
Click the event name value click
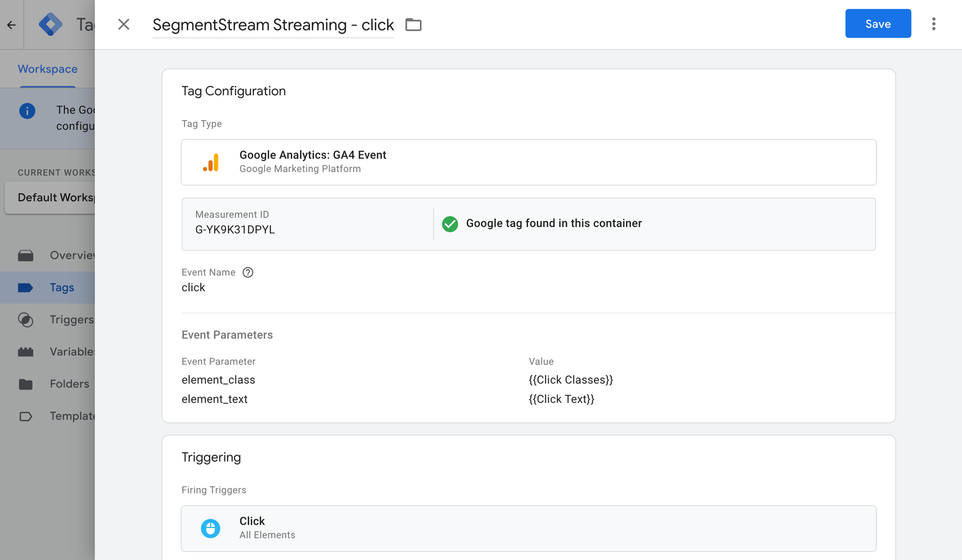(x=194, y=287)
